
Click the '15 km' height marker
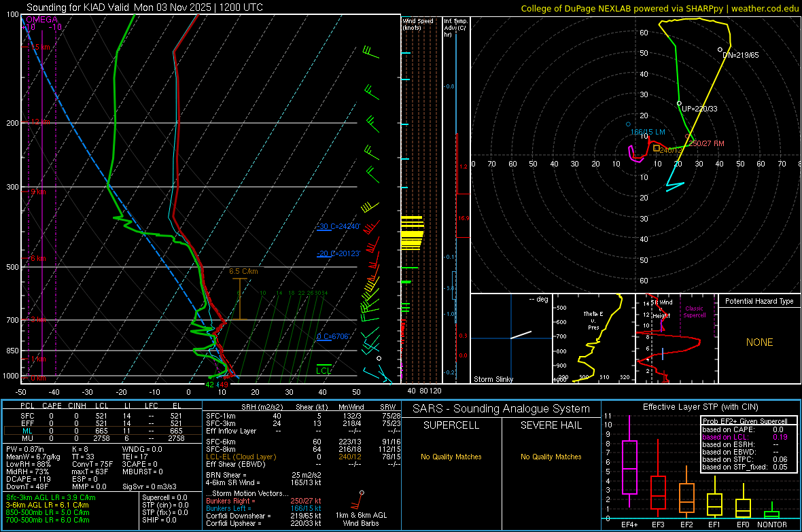coord(40,47)
